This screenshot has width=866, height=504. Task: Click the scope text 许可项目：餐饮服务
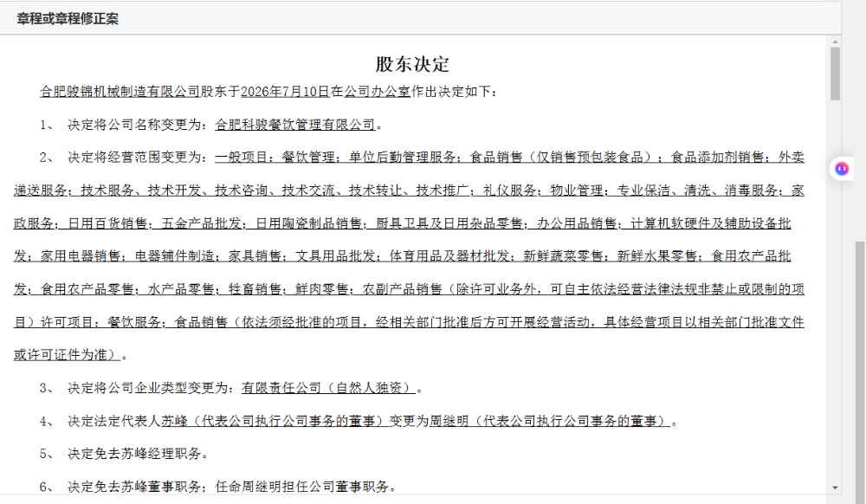[x=100, y=322]
